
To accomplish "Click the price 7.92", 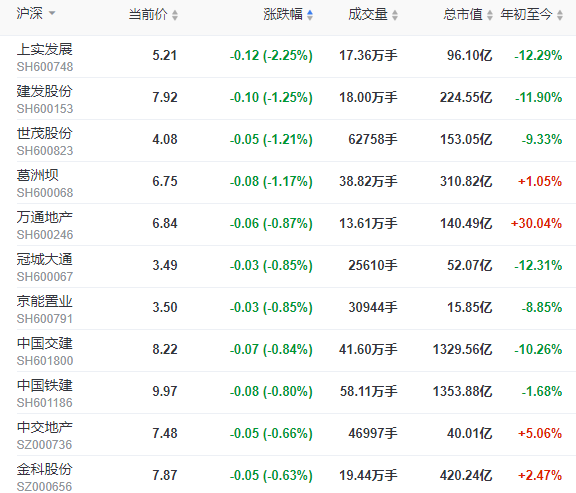I will (x=165, y=97).
